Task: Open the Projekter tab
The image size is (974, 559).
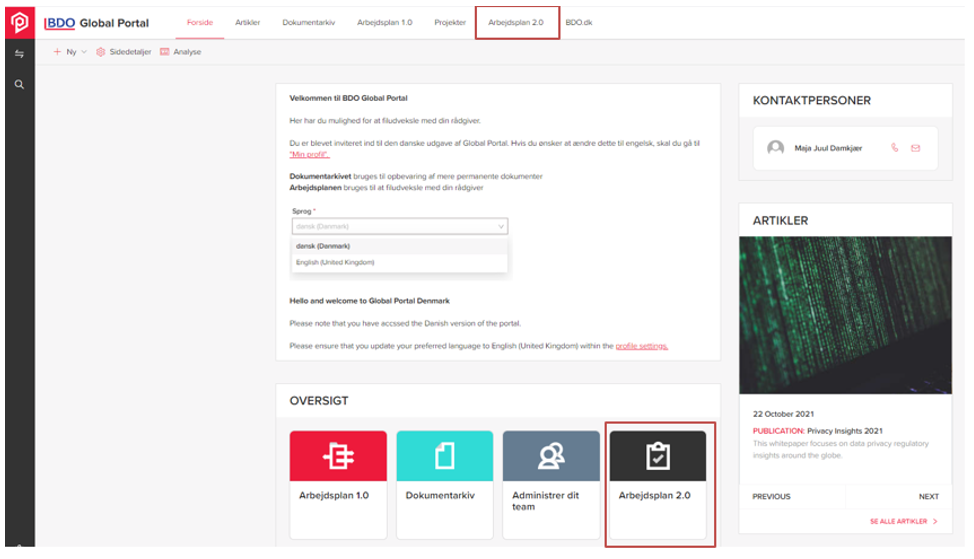Action: [450, 22]
